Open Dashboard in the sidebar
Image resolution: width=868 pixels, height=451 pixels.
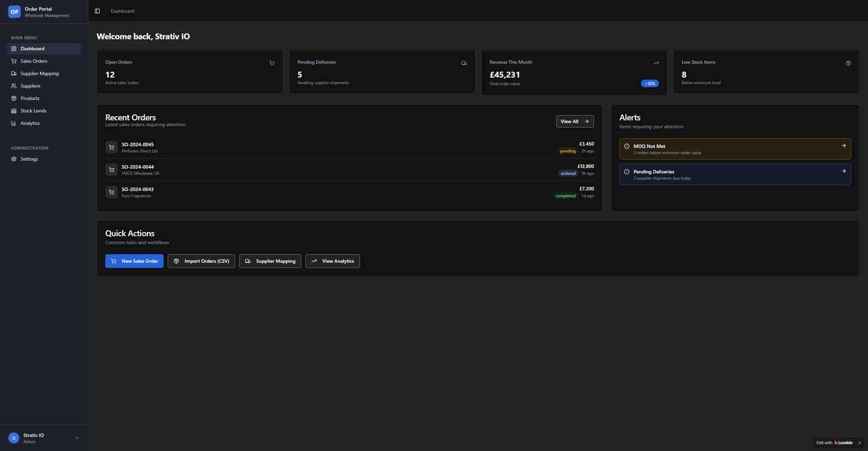(x=44, y=49)
